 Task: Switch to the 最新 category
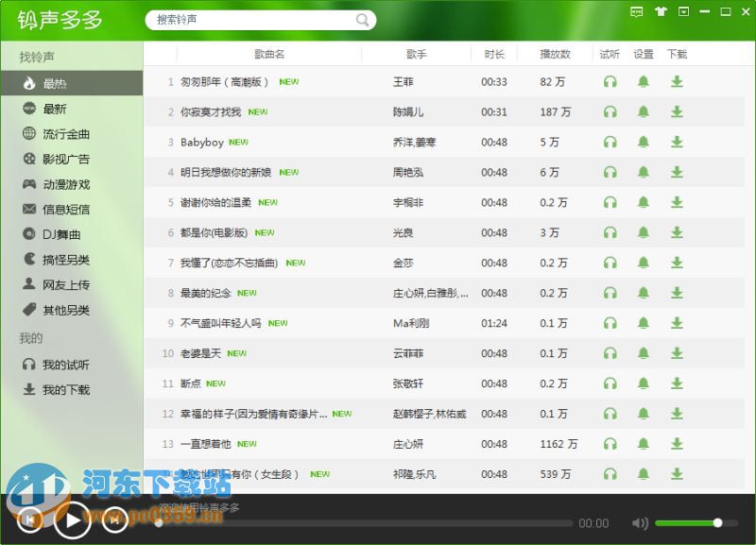pos(57,108)
